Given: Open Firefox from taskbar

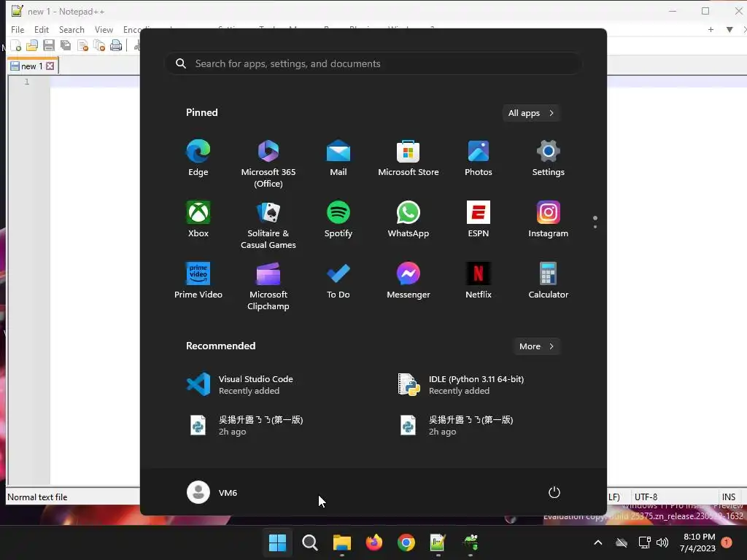Looking at the screenshot, I should [374, 542].
